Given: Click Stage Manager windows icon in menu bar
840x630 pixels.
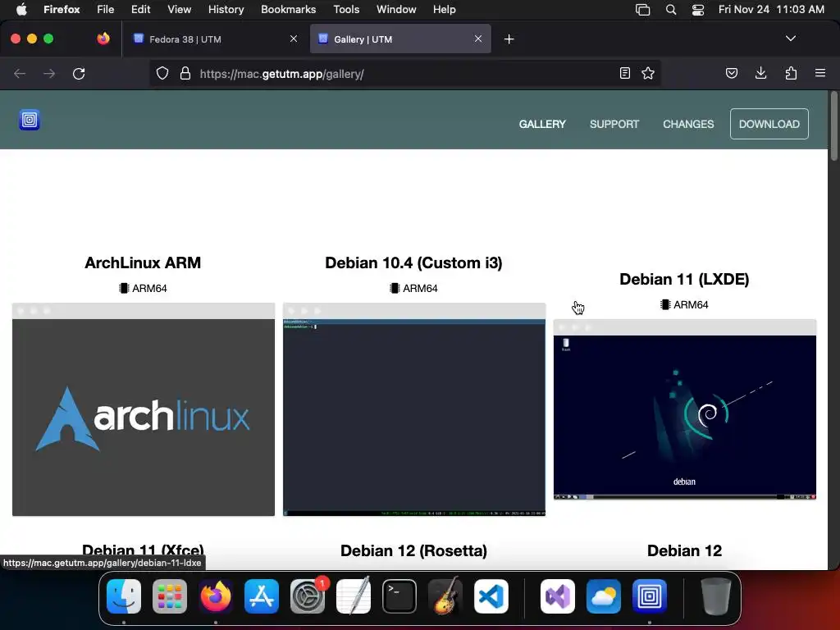Looking at the screenshot, I should 643,9.
